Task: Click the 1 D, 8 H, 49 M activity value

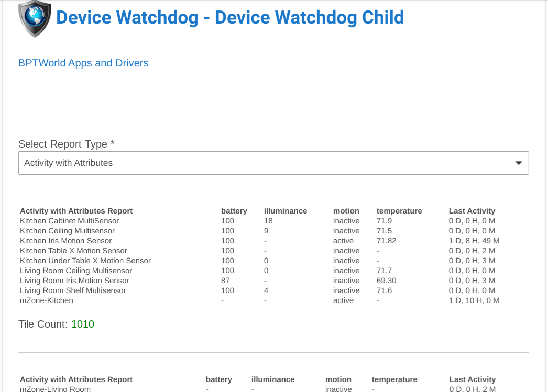Action: (474, 241)
